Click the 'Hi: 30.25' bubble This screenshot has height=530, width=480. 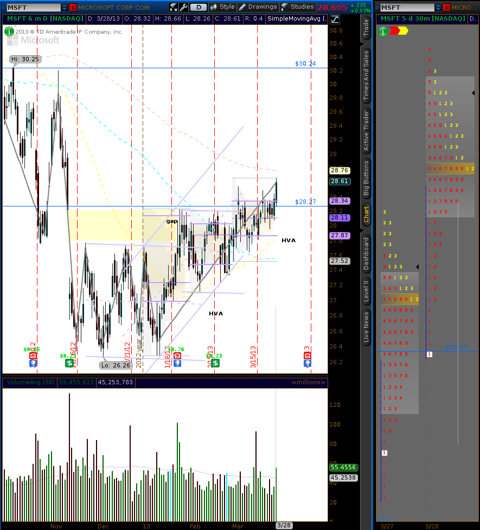pos(25,59)
